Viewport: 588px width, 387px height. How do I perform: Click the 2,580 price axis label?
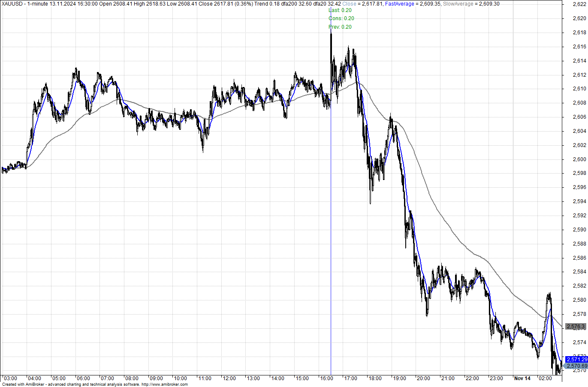(579, 300)
